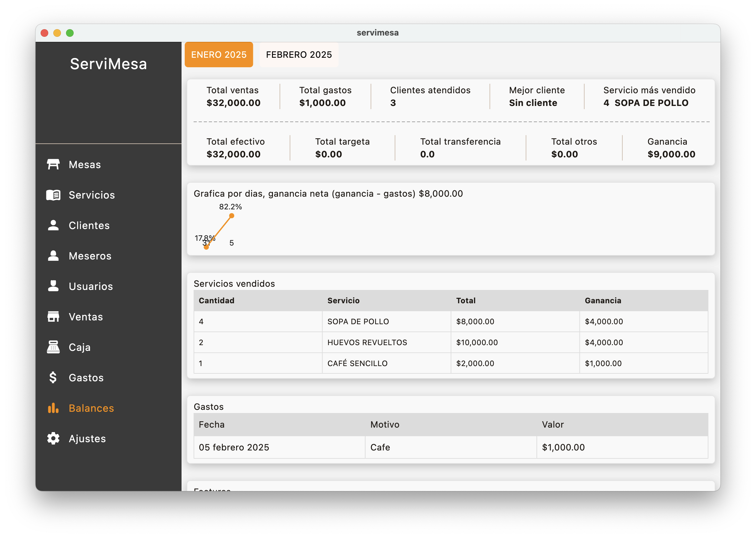Click the Usuarios user icon
Image resolution: width=756 pixels, height=538 pixels.
[53, 286]
